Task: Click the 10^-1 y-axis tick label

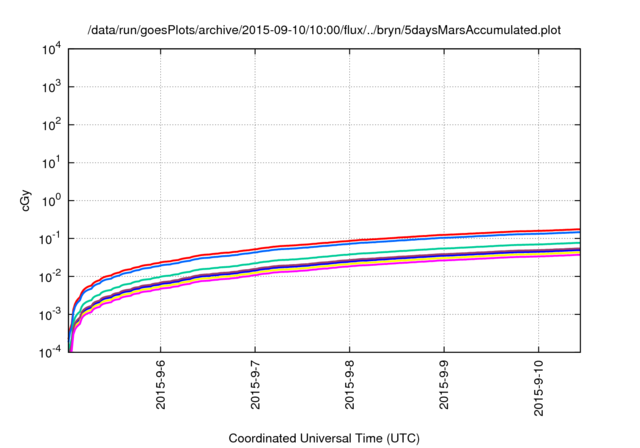Action: point(51,239)
